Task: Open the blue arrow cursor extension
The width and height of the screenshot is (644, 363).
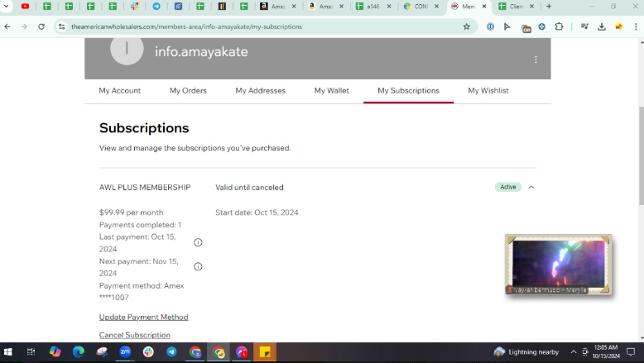Action: coord(507,26)
